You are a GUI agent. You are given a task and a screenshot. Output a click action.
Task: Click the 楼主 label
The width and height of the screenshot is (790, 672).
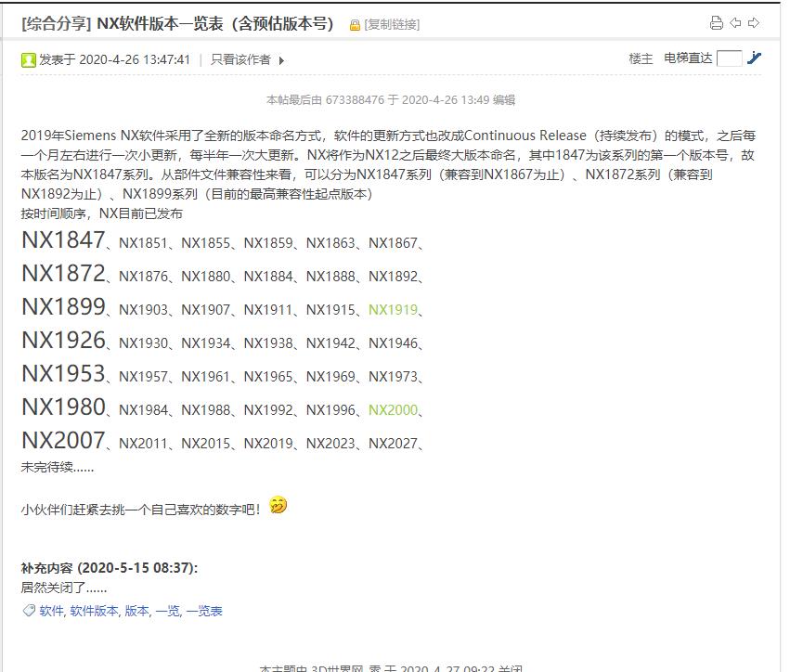click(641, 58)
